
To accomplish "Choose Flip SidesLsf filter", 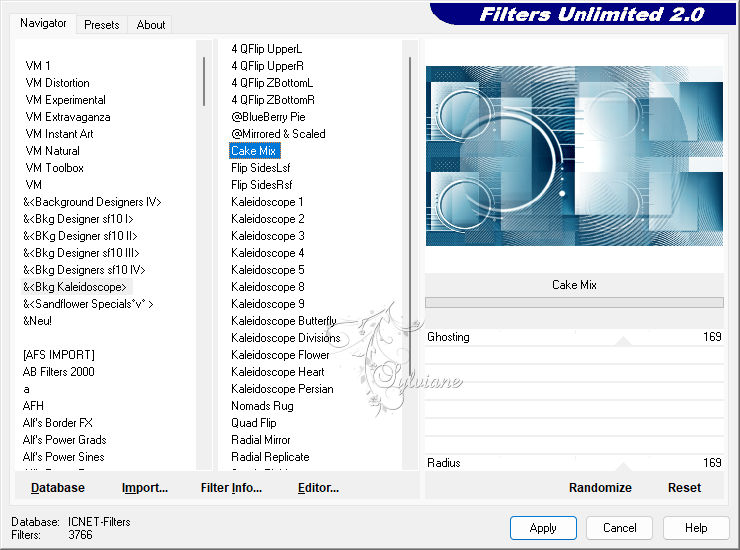I will [261, 168].
